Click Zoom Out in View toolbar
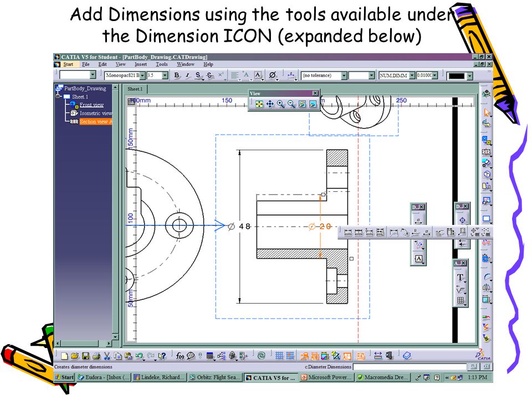This screenshot has height=399, width=532. 291,104
